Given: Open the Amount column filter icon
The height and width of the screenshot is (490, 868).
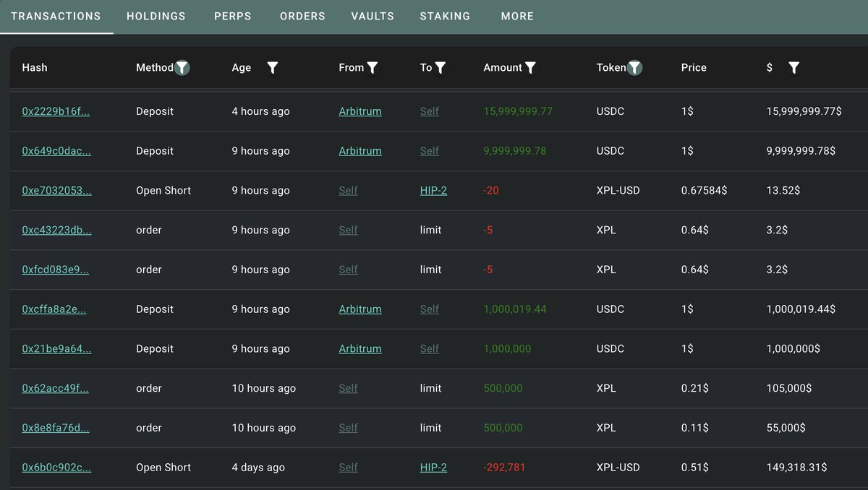Looking at the screenshot, I should point(530,68).
